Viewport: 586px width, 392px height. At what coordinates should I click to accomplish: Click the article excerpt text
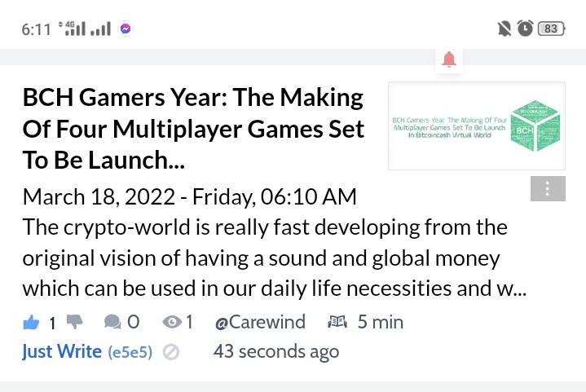click(x=275, y=258)
